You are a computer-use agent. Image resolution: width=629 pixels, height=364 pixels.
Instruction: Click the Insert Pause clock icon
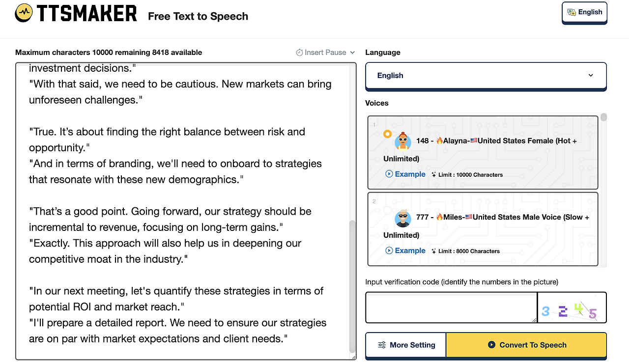click(299, 53)
